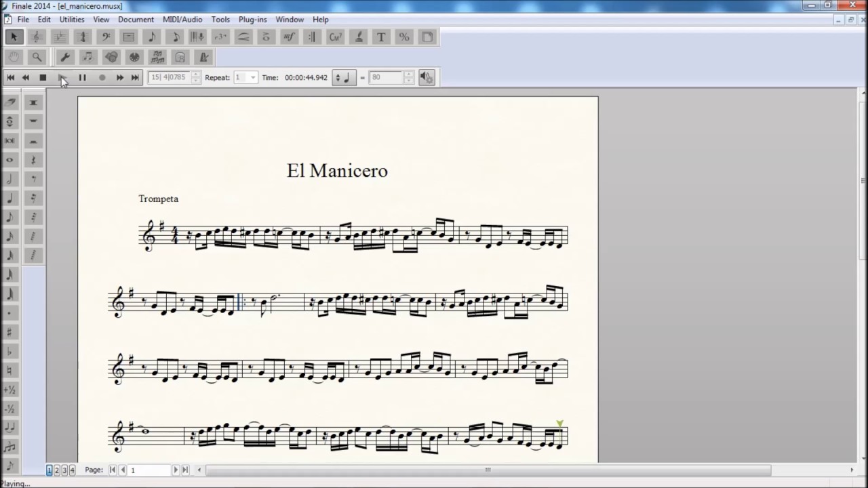This screenshot has width=868, height=488.
Task: Jump to end of score
Action: point(135,77)
